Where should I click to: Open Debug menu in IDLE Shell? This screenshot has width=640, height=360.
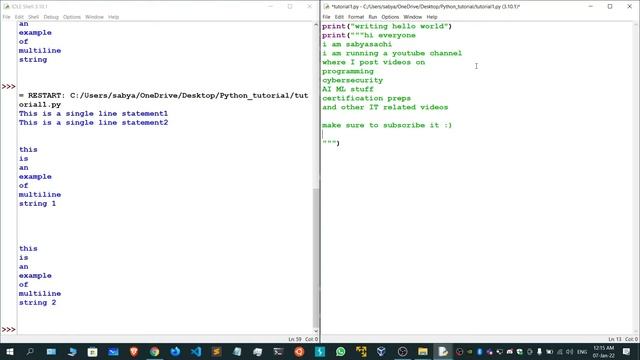click(51, 17)
